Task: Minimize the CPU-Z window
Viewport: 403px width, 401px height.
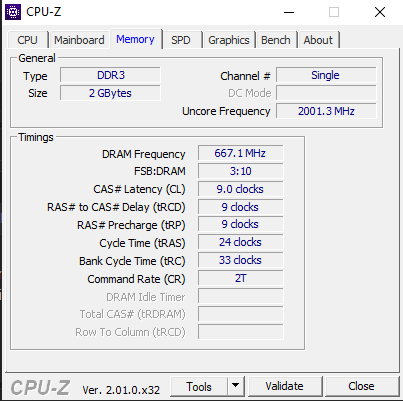Action: (289, 12)
